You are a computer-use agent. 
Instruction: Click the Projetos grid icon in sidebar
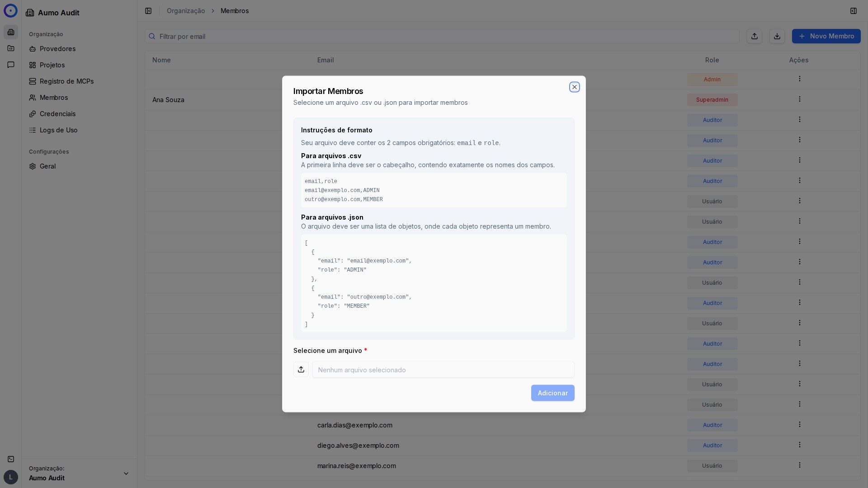click(33, 65)
